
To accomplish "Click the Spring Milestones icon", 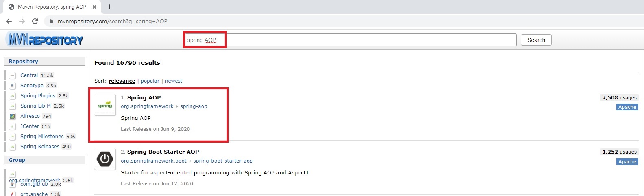I will pyautogui.click(x=13, y=137).
